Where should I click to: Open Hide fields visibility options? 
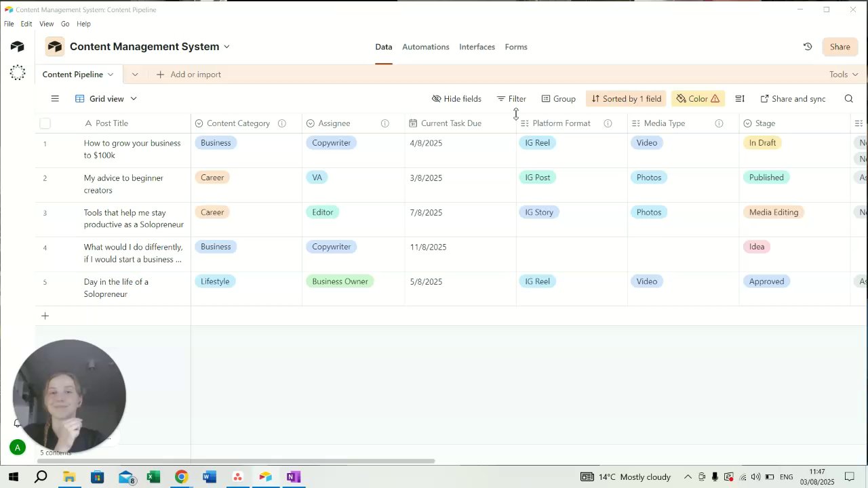tap(456, 99)
